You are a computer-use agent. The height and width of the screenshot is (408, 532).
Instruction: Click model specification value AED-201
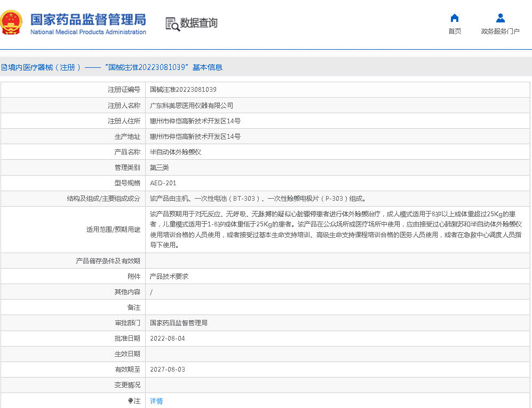click(x=163, y=183)
